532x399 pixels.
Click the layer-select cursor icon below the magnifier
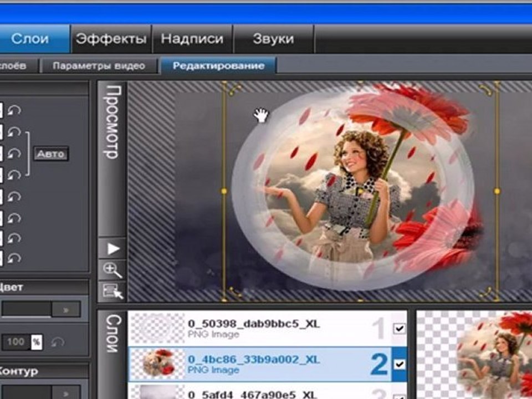(112, 291)
